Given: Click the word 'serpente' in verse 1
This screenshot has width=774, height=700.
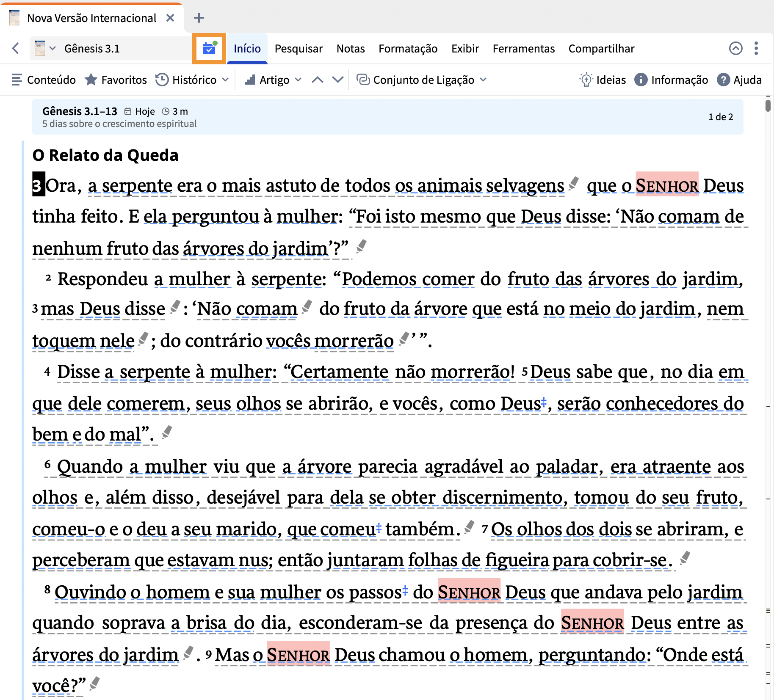Looking at the screenshot, I should [137, 185].
